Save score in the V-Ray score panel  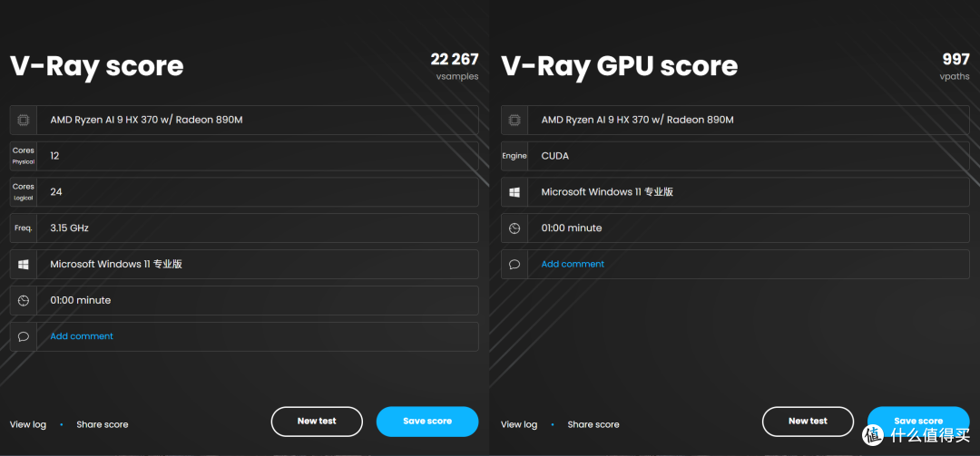(x=427, y=422)
